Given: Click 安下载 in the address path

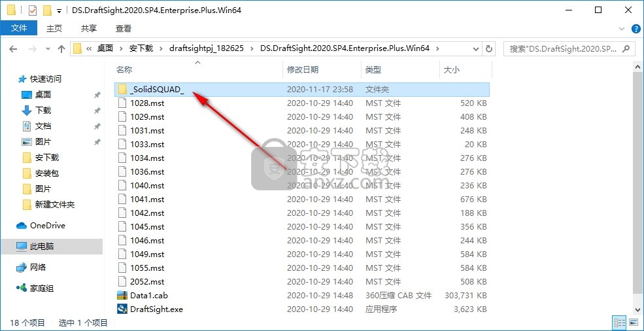Looking at the screenshot, I should pos(141,48).
